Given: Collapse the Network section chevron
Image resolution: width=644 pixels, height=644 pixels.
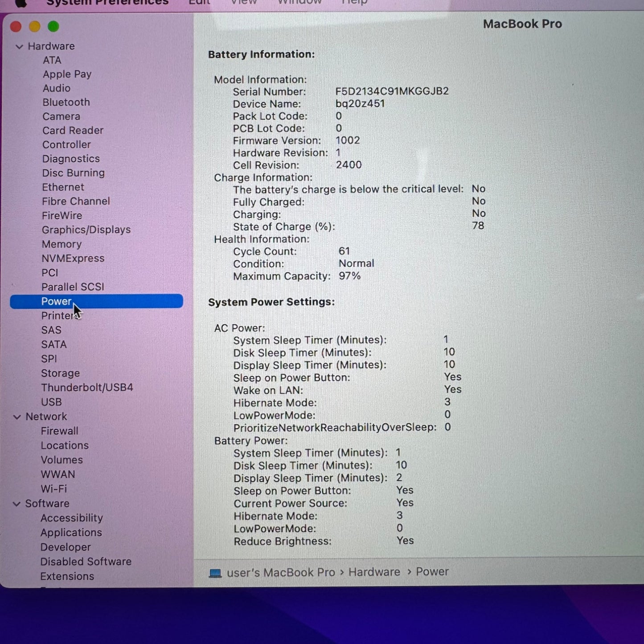Looking at the screenshot, I should coord(17,417).
